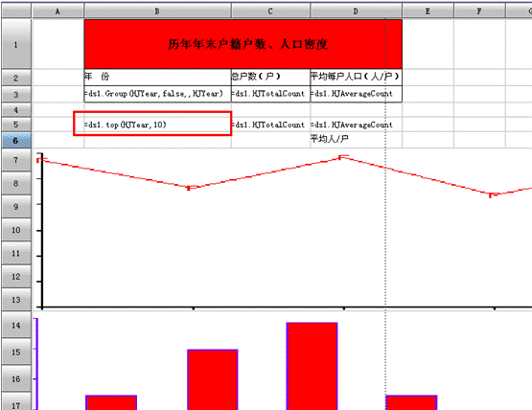Select empty cell E3

428,94
